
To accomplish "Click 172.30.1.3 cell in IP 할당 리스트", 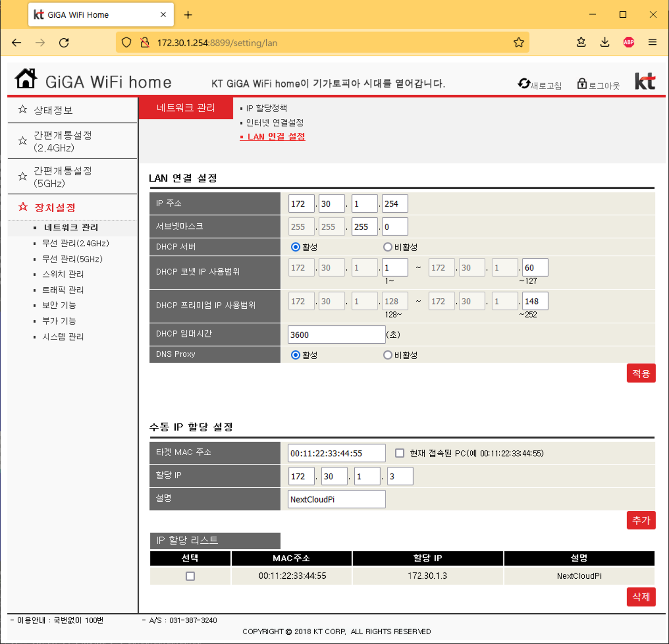I will (x=427, y=576).
